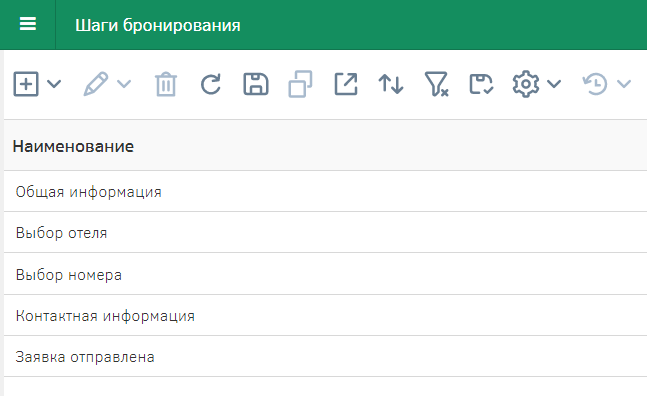This screenshot has width=647, height=396.
Task: Click the save-with-checkmark icon
Action: [x=481, y=84]
